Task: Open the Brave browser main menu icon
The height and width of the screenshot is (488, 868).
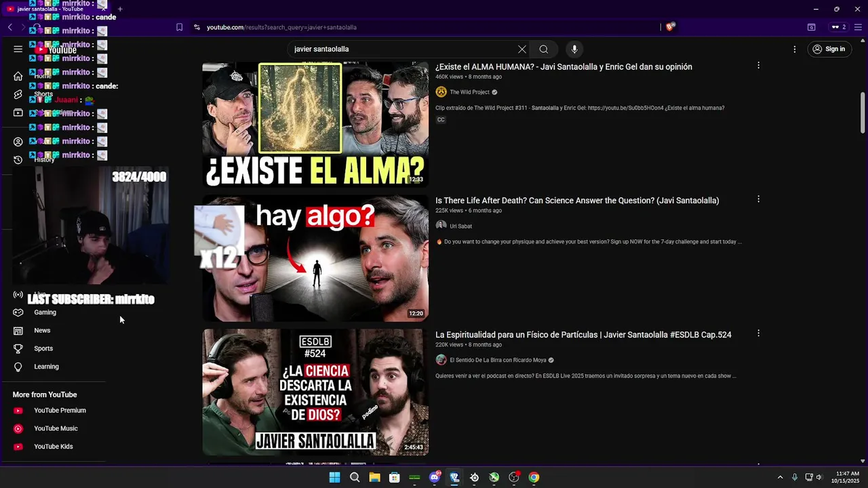Action: pos(858,27)
